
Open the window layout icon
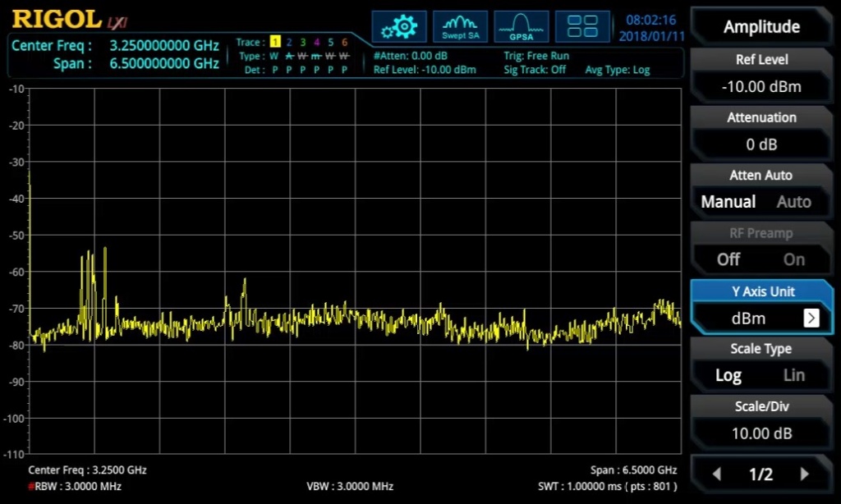[x=582, y=25]
